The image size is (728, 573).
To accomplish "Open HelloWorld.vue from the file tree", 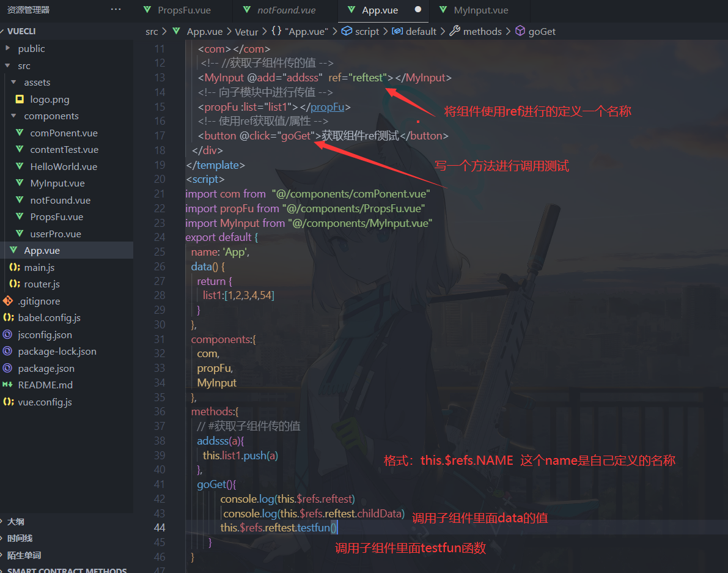I will pyautogui.click(x=64, y=166).
